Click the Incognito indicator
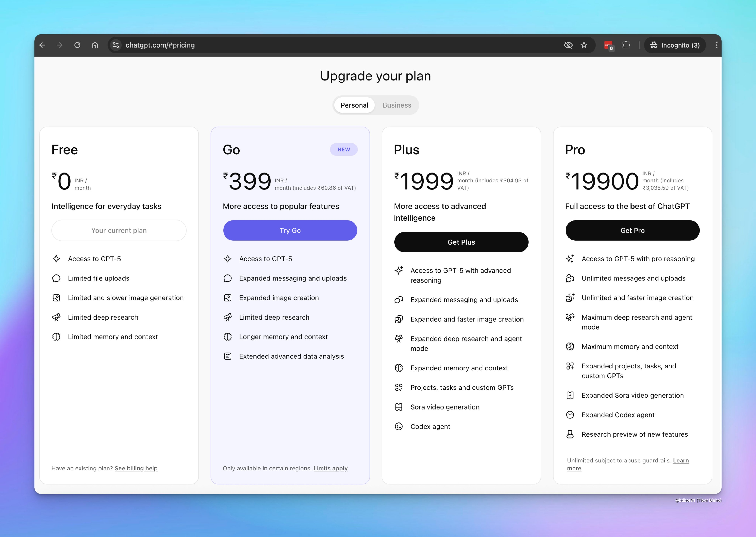Viewport: 756px width, 537px height. click(675, 45)
